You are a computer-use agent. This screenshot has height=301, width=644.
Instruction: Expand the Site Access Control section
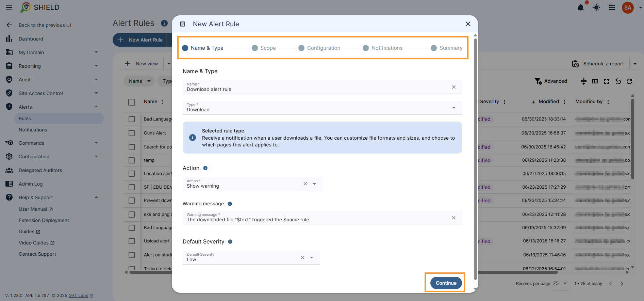click(96, 93)
